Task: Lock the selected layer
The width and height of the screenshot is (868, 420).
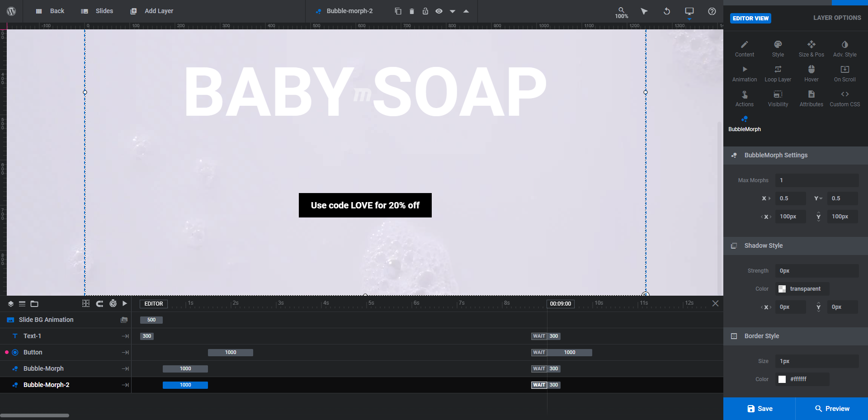Action: [425, 11]
